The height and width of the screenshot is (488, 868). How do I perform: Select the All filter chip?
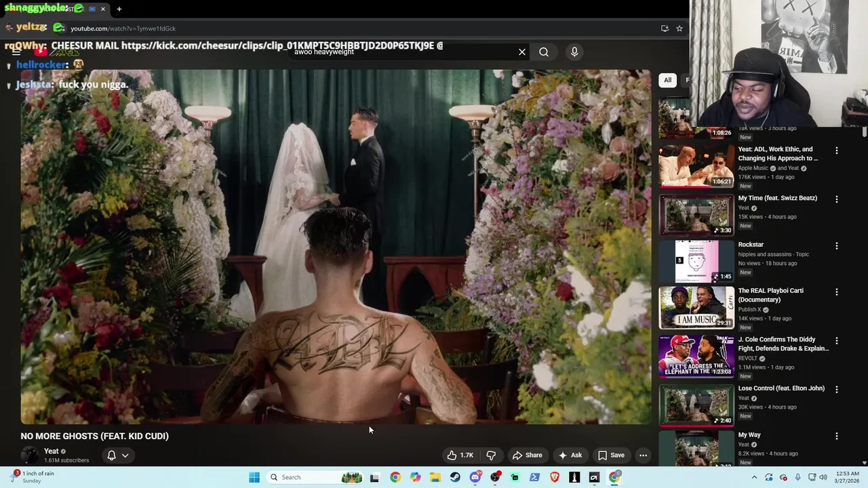pos(667,80)
